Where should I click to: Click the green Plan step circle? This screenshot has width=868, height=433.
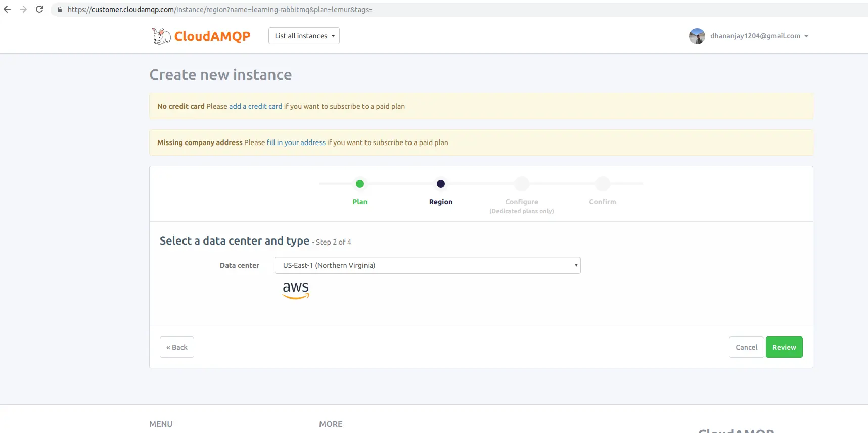click(360, 184)
